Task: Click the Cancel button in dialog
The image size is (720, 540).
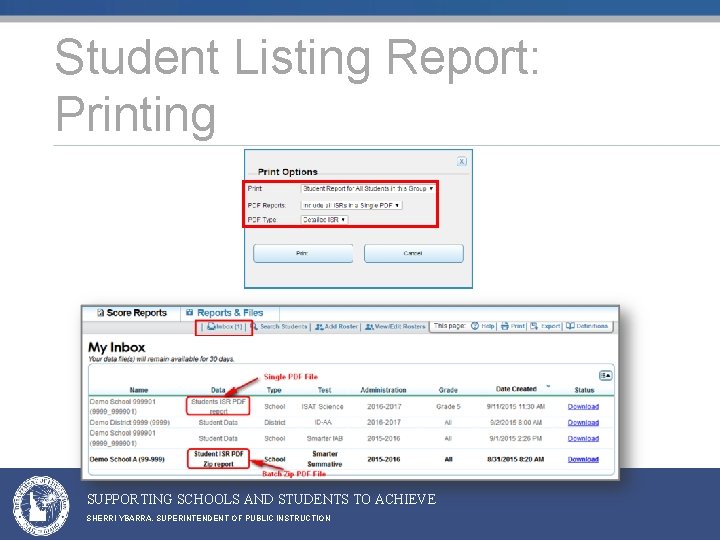Action: 414,253
